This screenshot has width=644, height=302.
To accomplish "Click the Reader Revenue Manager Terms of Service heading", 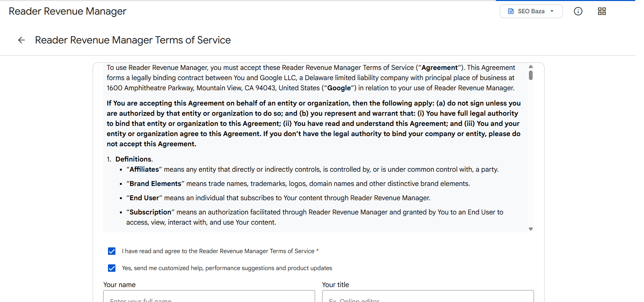I will 133,40.
